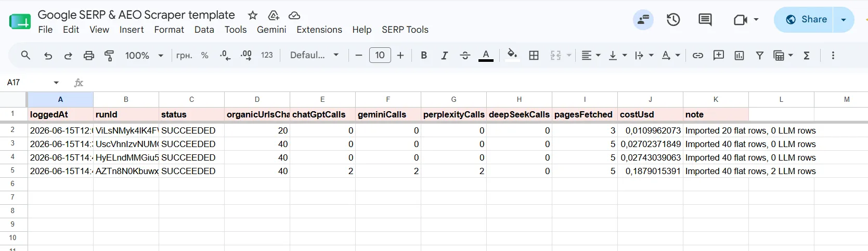The width and height of the screenshot is (868, 251).
Task: Star the document title
Action: 253,15
